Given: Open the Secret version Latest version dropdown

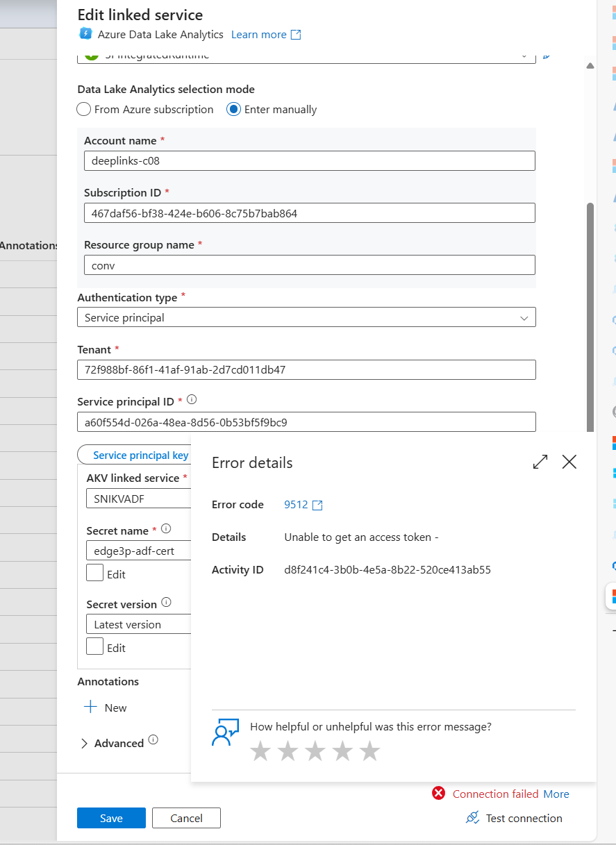Looking at the screenshot, I should (x=139, y=624).
